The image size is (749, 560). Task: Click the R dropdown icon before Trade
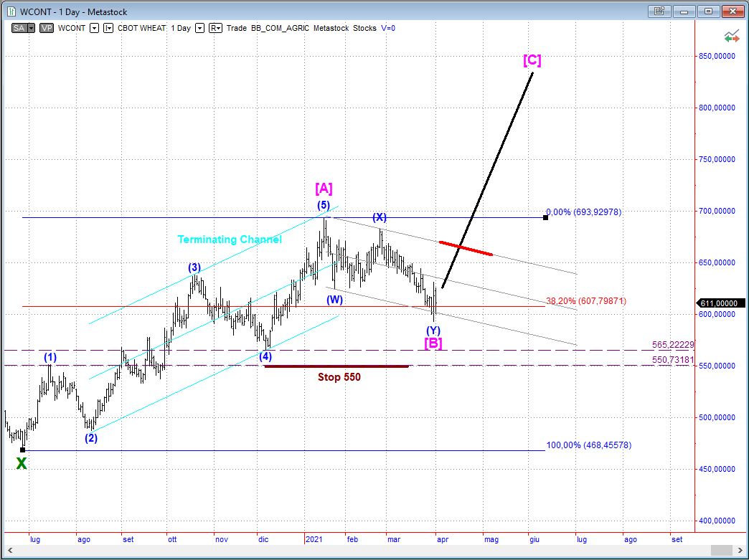click(x=215, y=28)
